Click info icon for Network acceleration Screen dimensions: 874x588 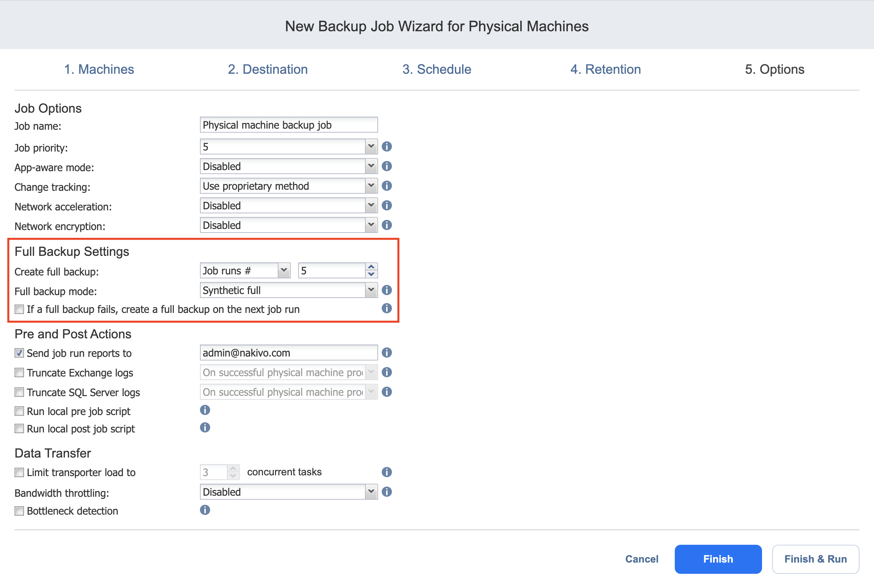click(387, 205)
